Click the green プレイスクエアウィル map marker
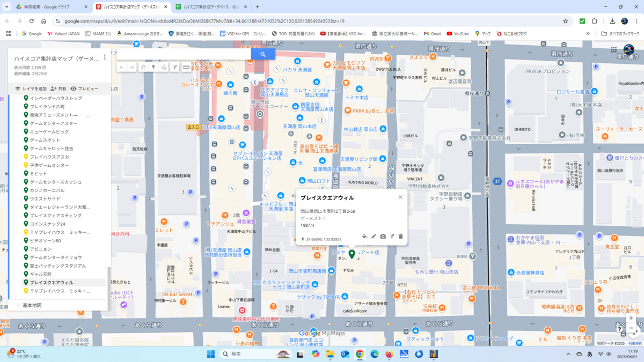Image resolution: width=644 pixels, height=362 pixels. [352, 254]
